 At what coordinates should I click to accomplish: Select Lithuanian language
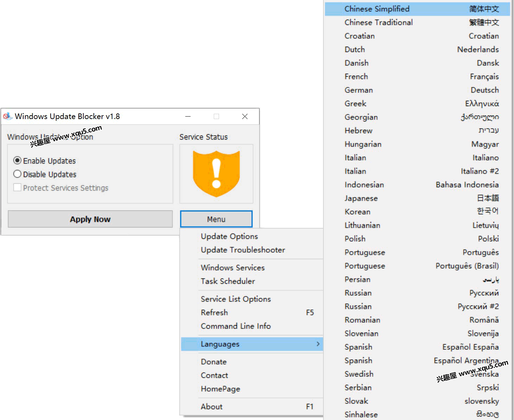[417, 225]
